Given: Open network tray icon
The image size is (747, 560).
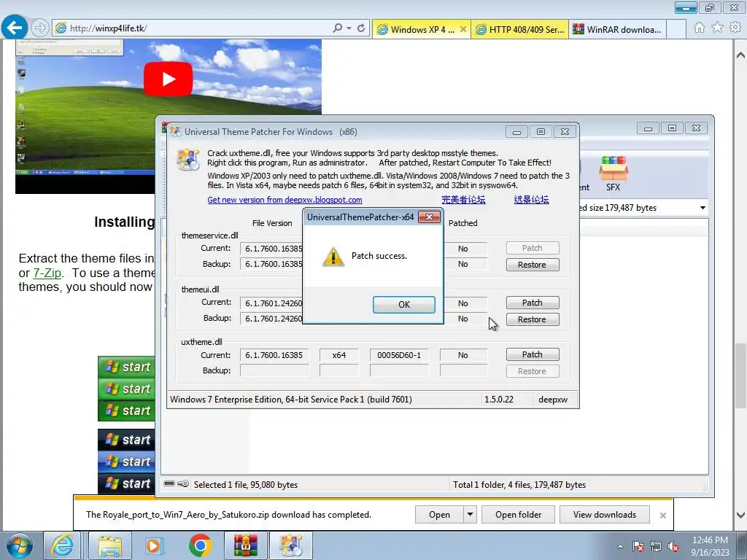Looking at the screenshot, I should coord(656,546).
